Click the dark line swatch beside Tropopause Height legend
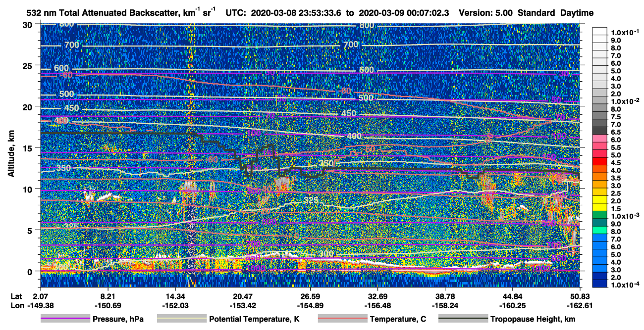This screenshot has height=330, width=644. pos(462,319)
